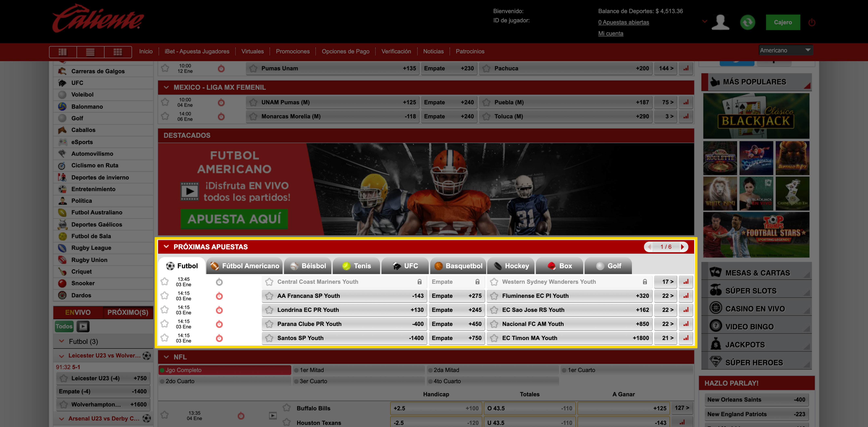Click live timer icon for AA Francana row
The image size is (868, 427).
point(219,296)
